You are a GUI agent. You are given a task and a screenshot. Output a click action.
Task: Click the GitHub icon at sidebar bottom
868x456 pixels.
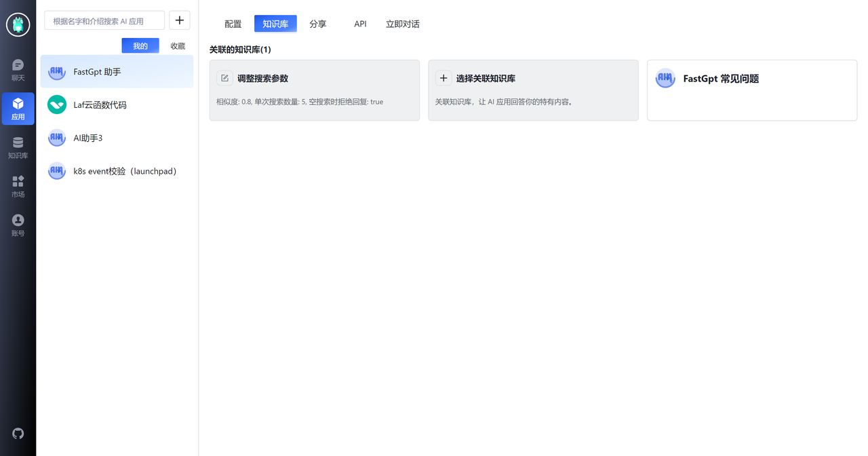18,434
